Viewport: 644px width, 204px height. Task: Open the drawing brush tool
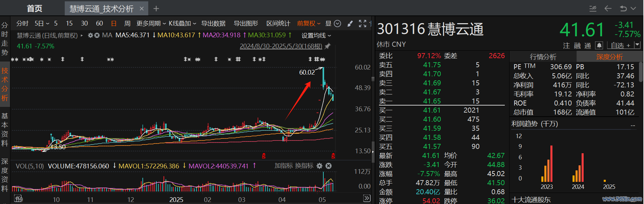click(350, 24)
